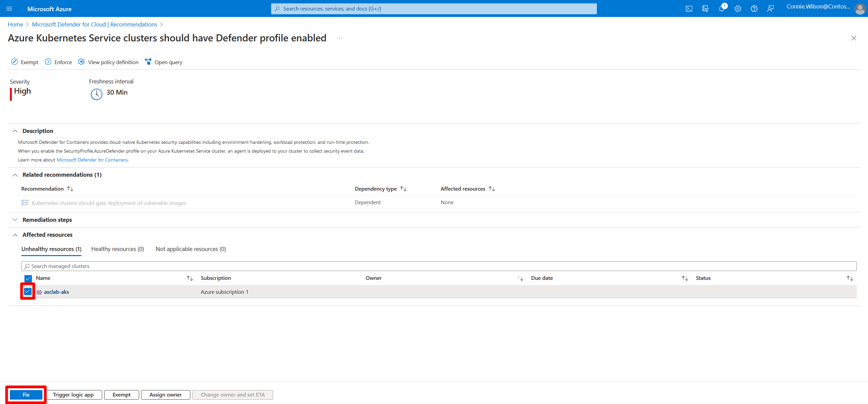Go to the Home breadcrumb
Viewport: 868px width, 404px height.
click(15, 24)
